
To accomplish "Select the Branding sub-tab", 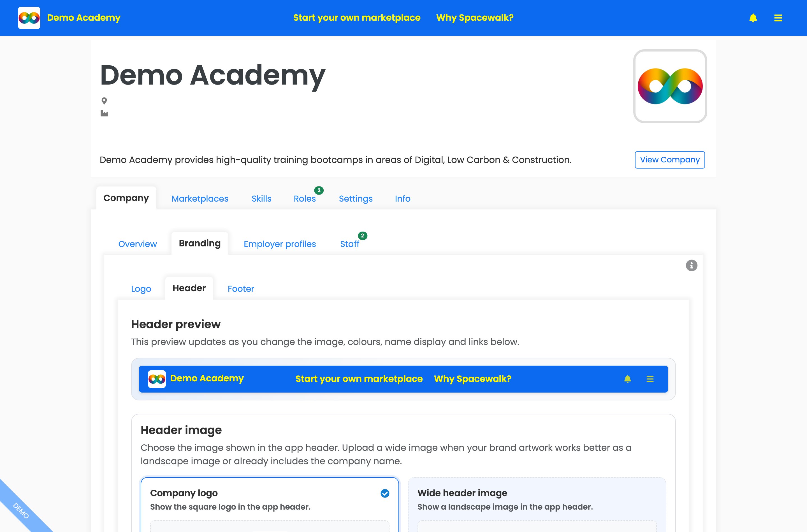I will (200, 243).
